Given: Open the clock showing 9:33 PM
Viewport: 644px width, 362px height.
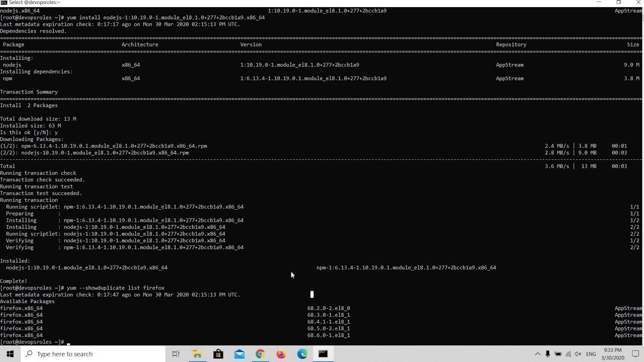Looking at the screenshot, I should coord(612,354).
